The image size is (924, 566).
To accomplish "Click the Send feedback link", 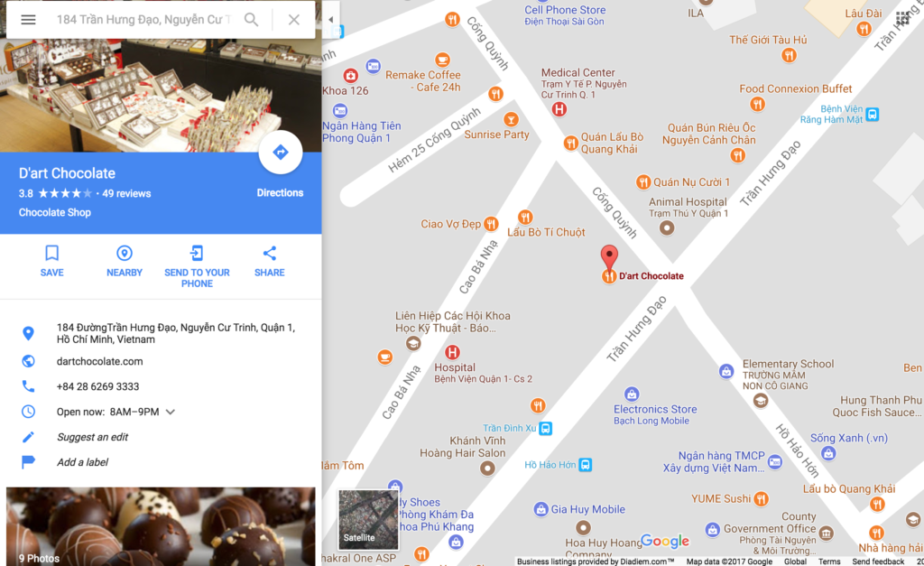I will click(x=878, y=561).
